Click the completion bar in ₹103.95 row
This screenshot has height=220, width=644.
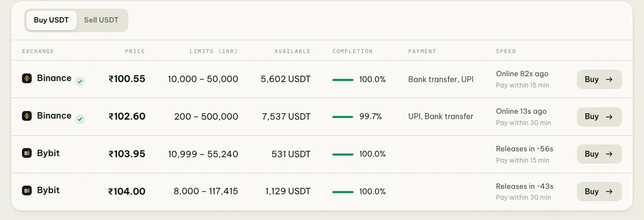343,155
